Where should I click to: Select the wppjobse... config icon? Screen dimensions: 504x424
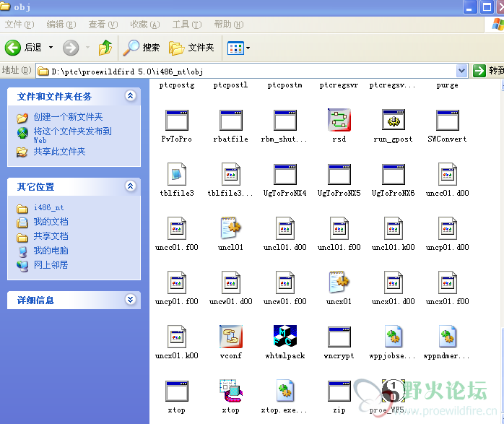pos(394,337)
